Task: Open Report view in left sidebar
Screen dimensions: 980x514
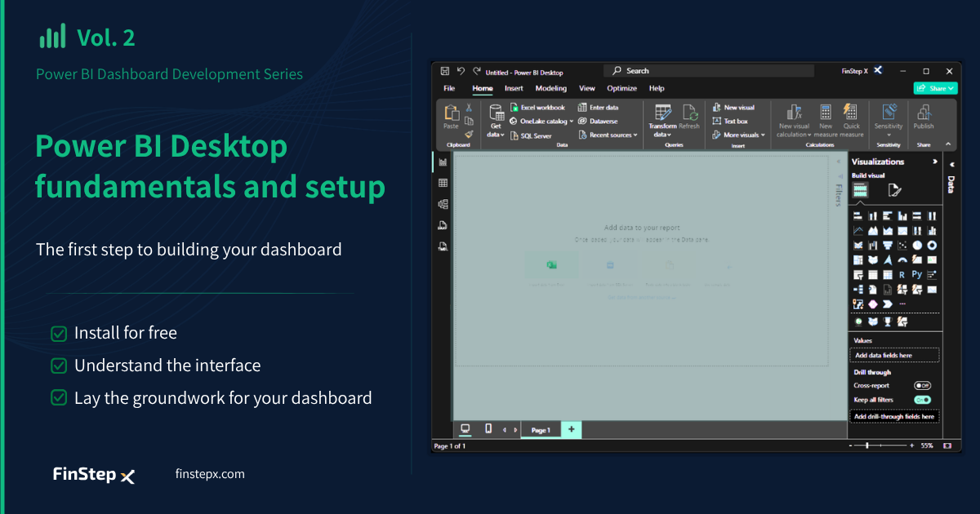Action: [x=443, y=163]
